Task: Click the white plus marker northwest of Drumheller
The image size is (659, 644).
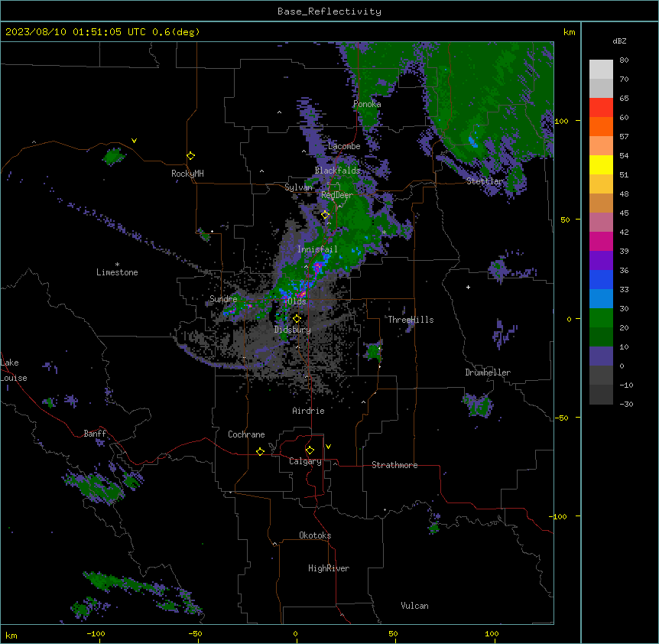Action: 468,287
